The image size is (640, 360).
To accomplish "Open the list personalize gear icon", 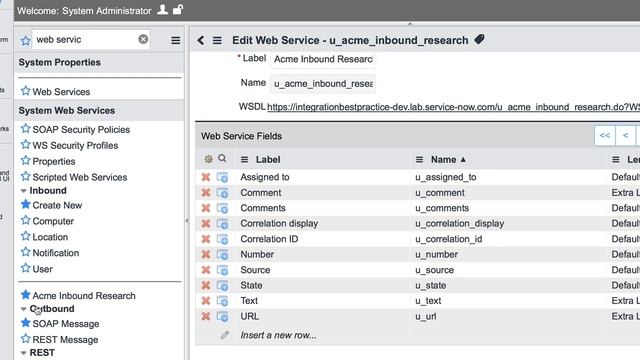I will [208, 159].
